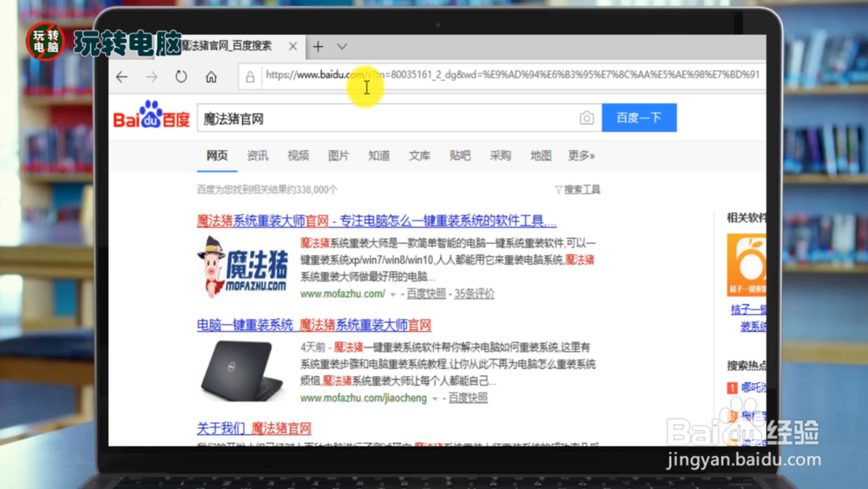Expand the tab list chevron
Image resolution: width=868 pixels, height=489 pixels.
click(x=342, y=47)
